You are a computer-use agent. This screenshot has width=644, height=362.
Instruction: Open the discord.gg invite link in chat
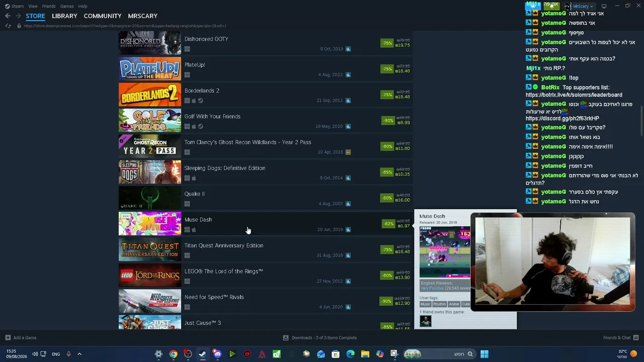(562, 118)
